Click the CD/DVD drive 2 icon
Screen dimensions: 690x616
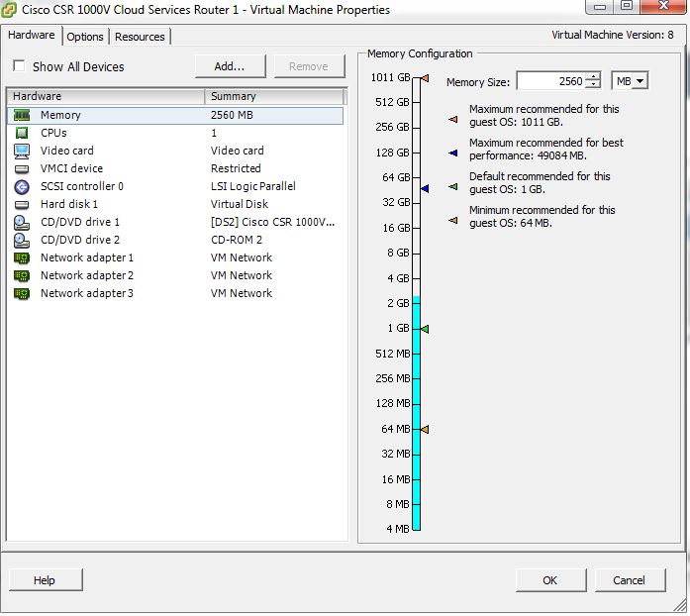click(x=22, y=240)
